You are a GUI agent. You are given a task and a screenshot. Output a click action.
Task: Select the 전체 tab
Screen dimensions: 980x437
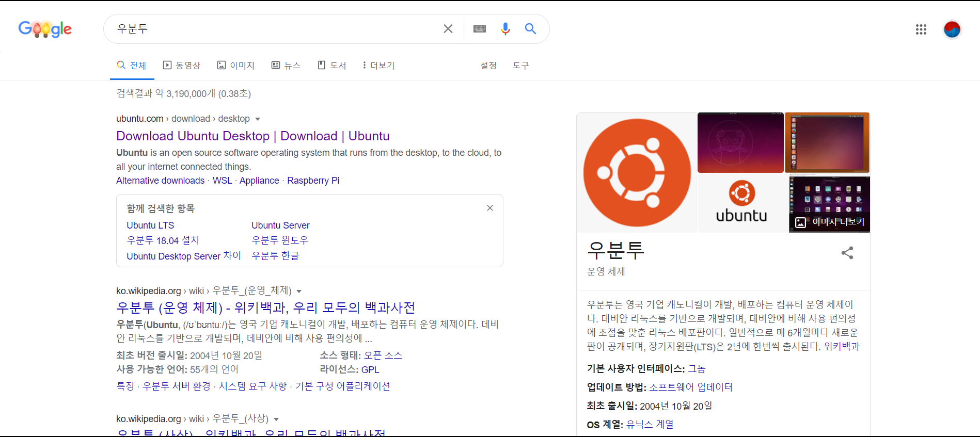tap(132, 66)
